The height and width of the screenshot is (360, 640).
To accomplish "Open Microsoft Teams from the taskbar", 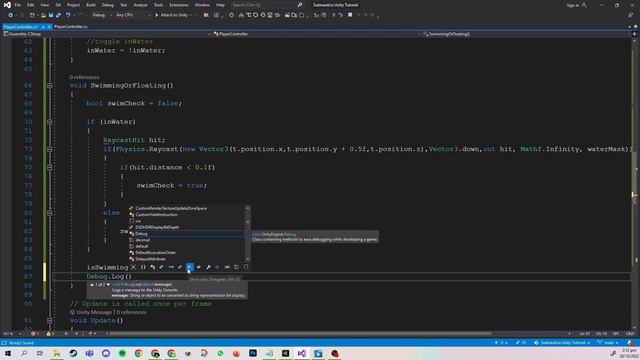I will click(x=89, y=353).
